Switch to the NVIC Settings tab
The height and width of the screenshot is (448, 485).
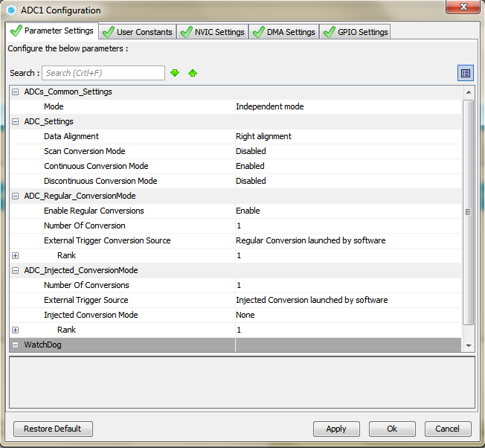pos(213,32)
